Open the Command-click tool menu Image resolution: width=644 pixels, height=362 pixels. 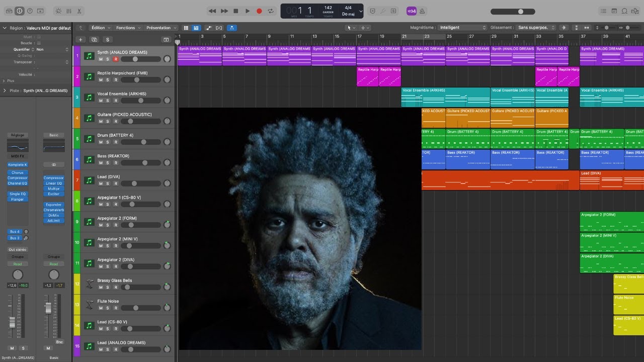365,28
